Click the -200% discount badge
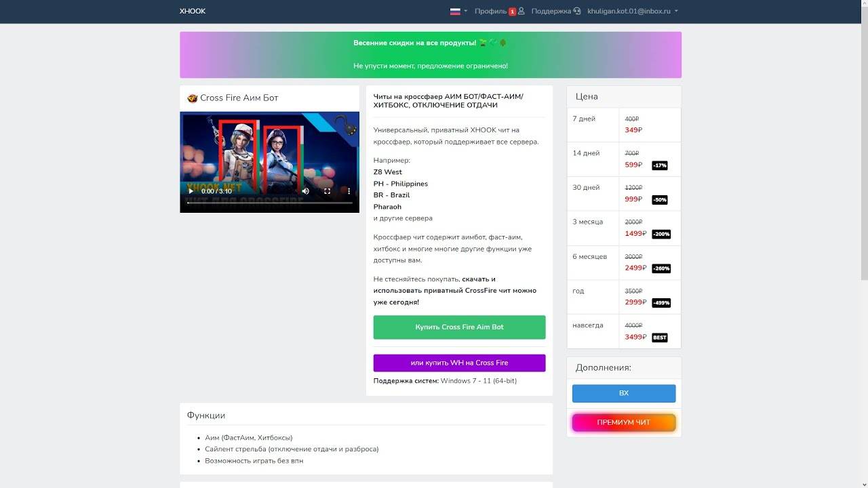This screenshot has width=868, height=488. [x=661, y=234]
